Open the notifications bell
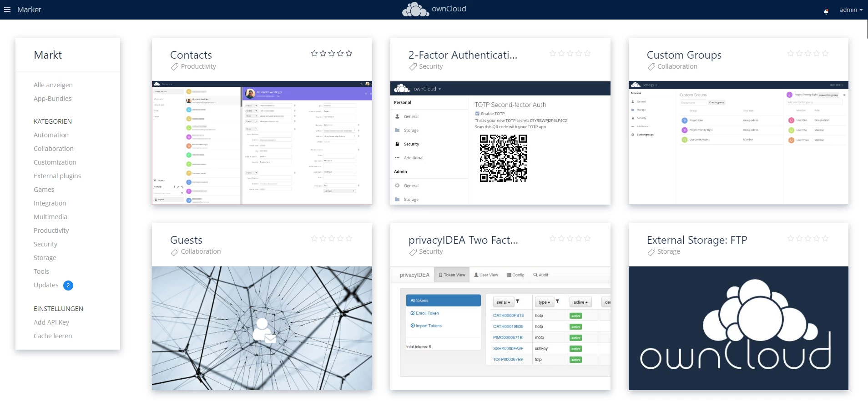The width and height of the screenshot is (868, 401). 826,11
